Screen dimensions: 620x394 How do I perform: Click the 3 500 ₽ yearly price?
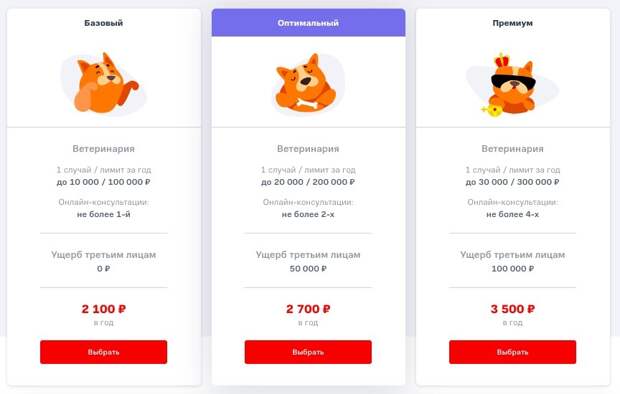click(512, 309)
